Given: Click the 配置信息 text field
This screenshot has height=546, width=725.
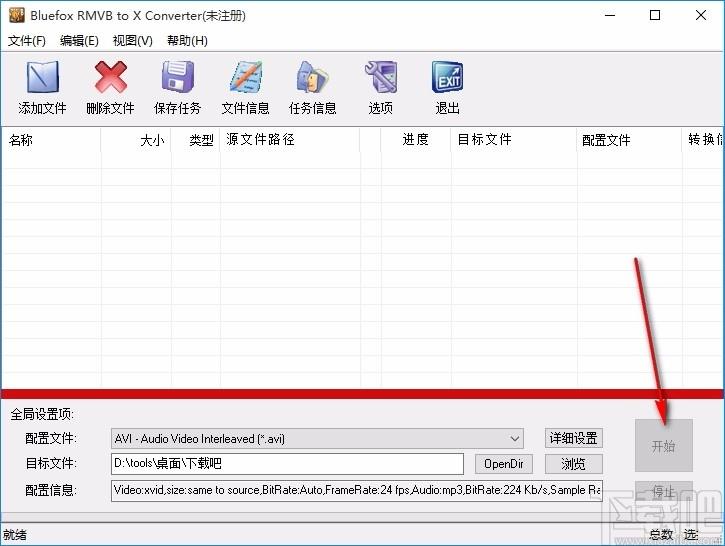Looking at the screenshot, I should tap(357, 490).
